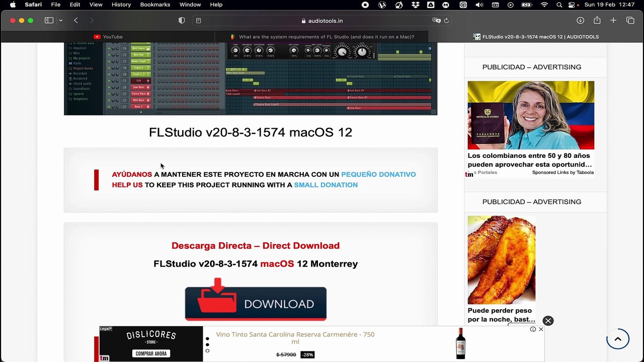Open the Google Drive menu bar icon
The height and width of the screenshot is (362, 644).
tap(431, 5)
